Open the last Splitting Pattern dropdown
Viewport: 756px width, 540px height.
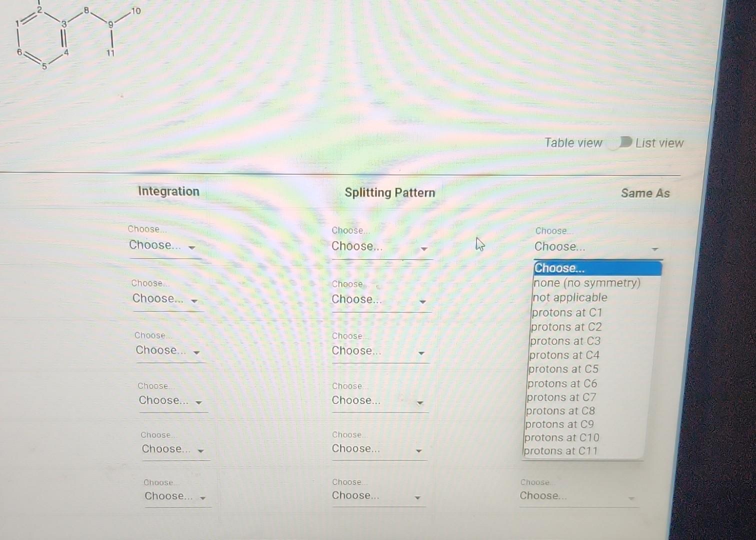click(x=377, y=496)
